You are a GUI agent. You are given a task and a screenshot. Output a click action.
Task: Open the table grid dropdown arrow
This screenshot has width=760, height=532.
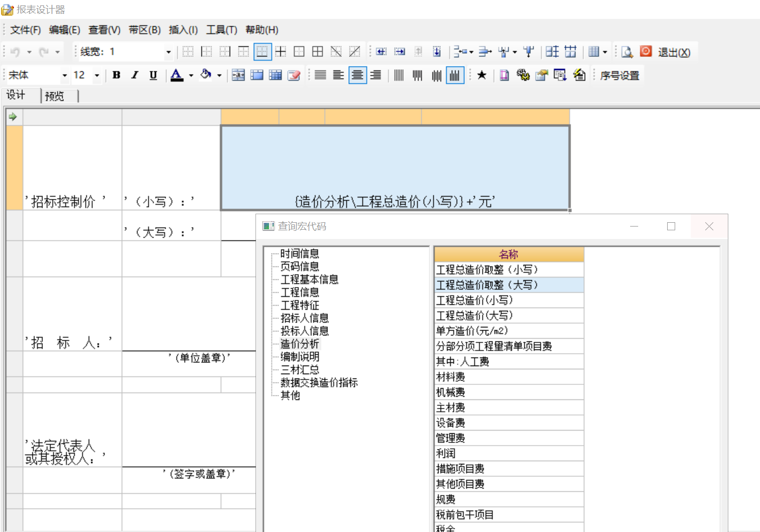point(605,53)
